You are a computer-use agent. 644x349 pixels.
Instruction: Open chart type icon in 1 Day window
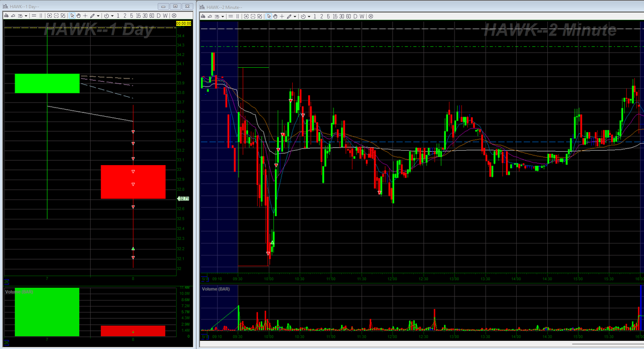[x=6, y=16]
